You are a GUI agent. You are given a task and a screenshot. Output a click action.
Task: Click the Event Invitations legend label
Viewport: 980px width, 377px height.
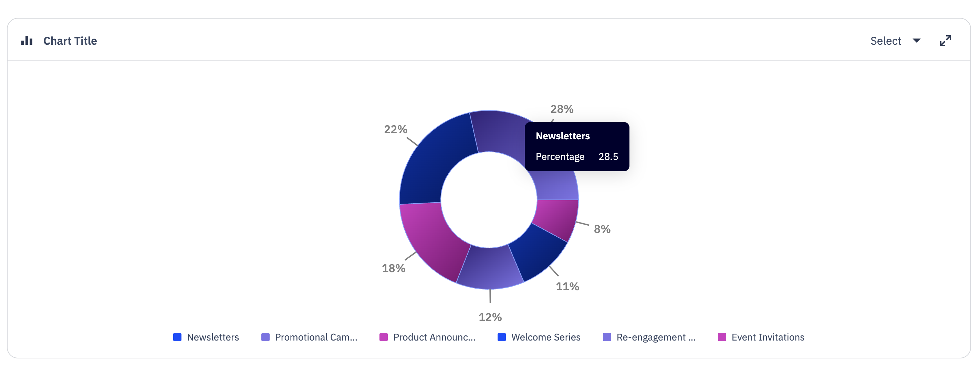[768, 337]
